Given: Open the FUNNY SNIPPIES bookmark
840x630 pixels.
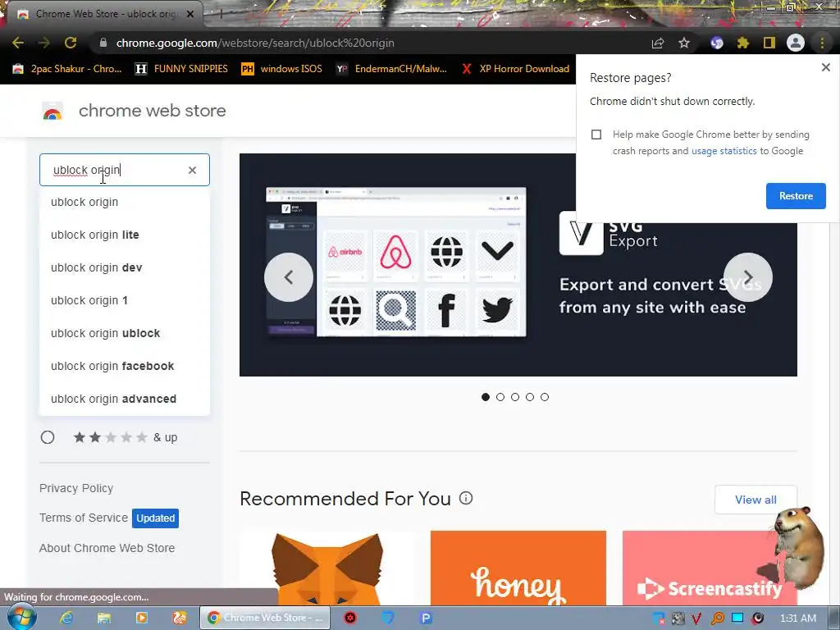Looking at the screenshot, I should 181,69.
